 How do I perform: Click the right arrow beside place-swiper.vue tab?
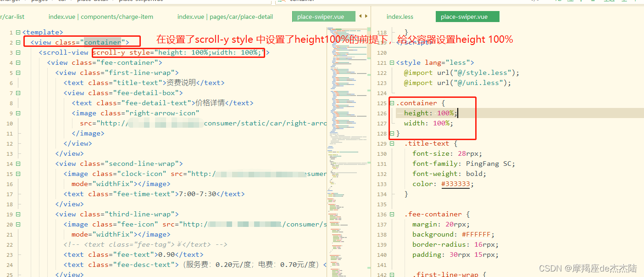point(366,16)
